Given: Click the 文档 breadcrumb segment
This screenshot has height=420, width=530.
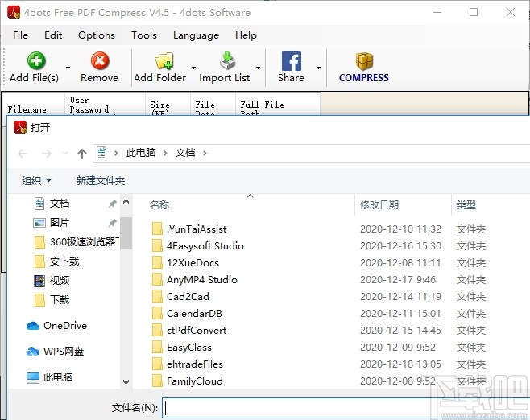Looking at the screenshot, I should tap(185, 153).
